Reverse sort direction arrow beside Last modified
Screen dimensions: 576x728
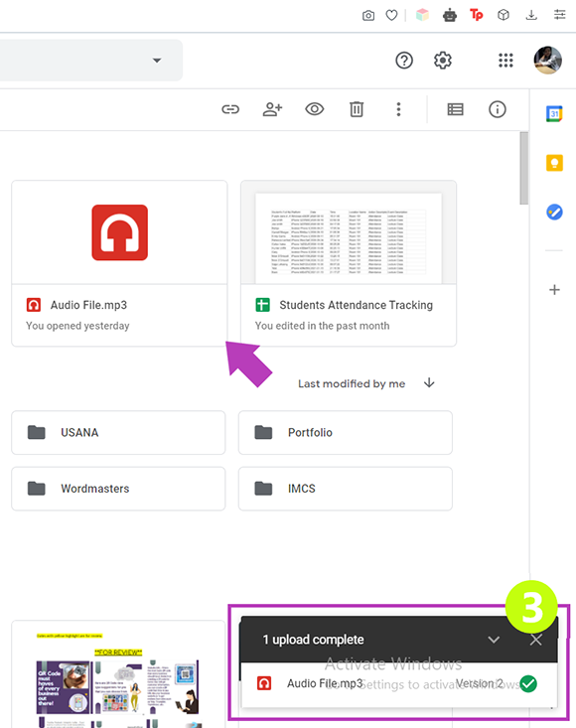[429, 383]
